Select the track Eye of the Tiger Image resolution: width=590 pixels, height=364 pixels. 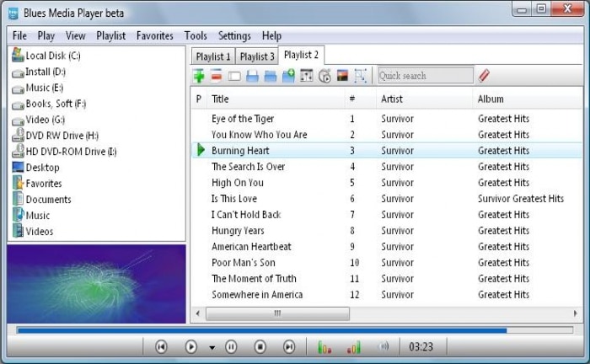(243, 119)
